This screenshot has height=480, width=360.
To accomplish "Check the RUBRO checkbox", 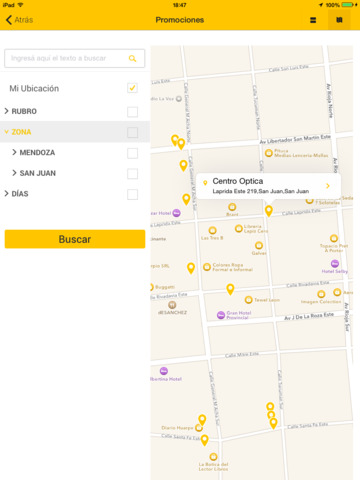I will pyautogui.click(x=132, y=112).
